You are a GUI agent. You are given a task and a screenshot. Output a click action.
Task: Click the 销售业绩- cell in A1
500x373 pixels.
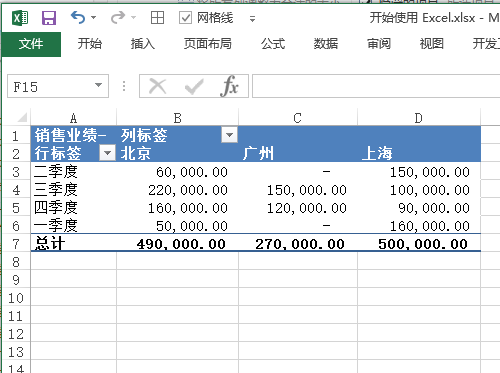pyautogui.click(x=74, y=135)
